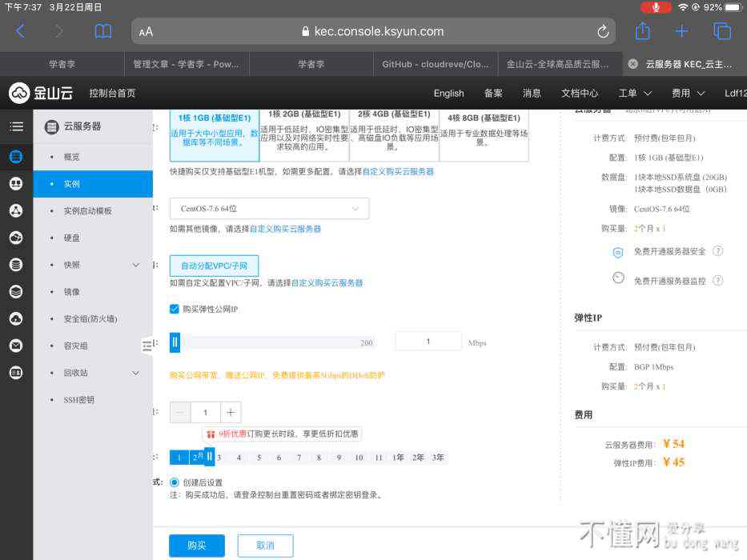
Task: Click the bandwidth slider handle
Action: click(x=175, y=342)
